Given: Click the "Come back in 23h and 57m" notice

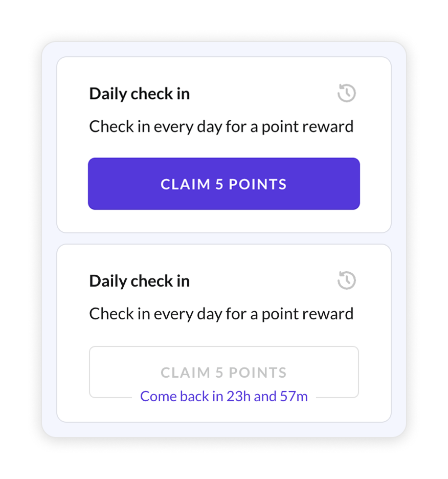Looking at the screenshot, I should pyautogui.click(x=223, y=397).
